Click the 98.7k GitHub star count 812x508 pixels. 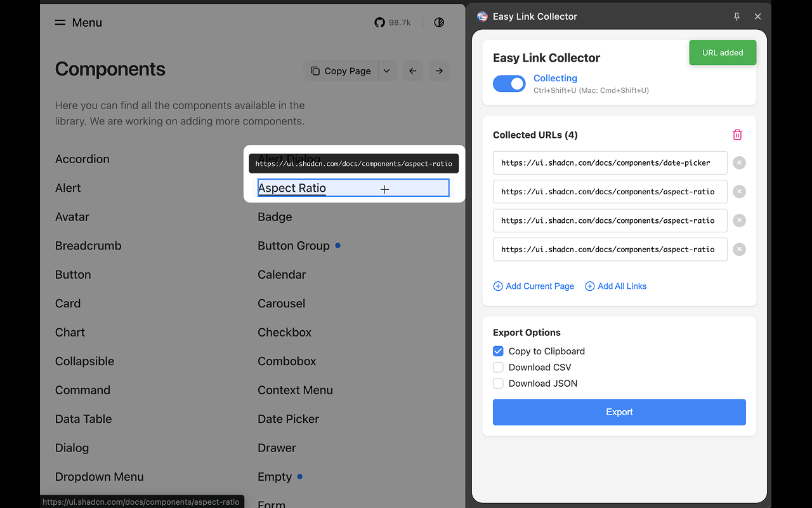coord(400,23)
